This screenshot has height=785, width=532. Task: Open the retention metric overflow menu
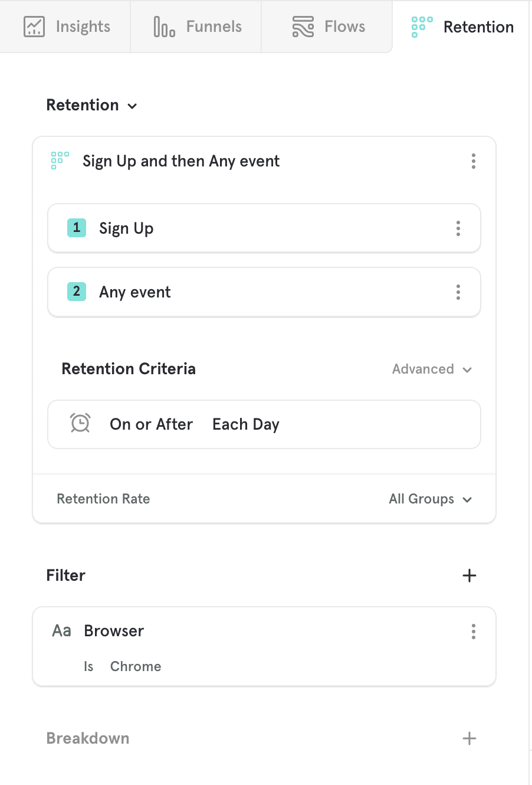tap(474, 161)
